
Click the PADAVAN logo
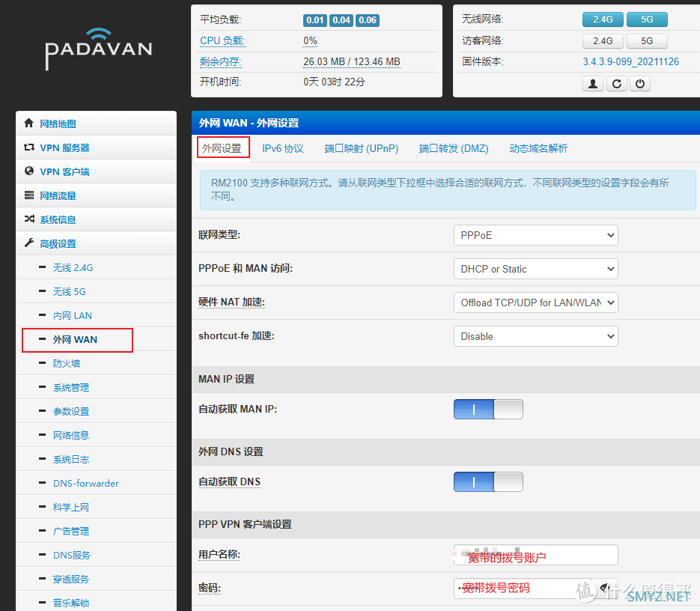pyautogui.click(x=99, y=49)
